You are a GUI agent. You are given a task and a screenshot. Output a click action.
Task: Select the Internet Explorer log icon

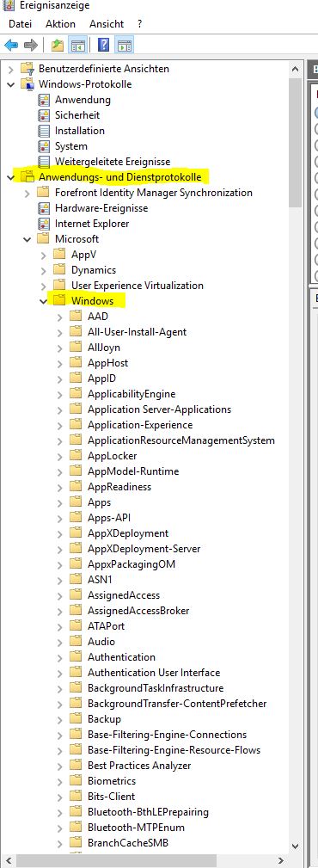43,224
